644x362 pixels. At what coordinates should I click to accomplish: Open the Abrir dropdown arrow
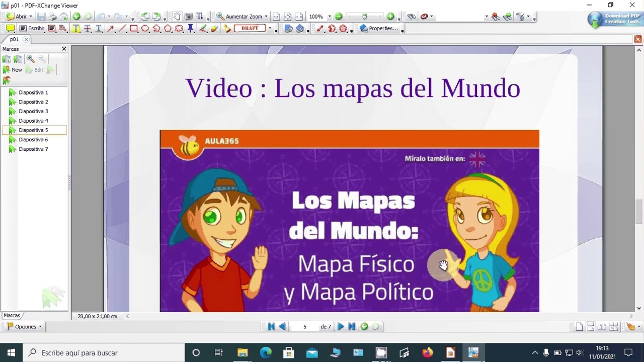[31, 17]
